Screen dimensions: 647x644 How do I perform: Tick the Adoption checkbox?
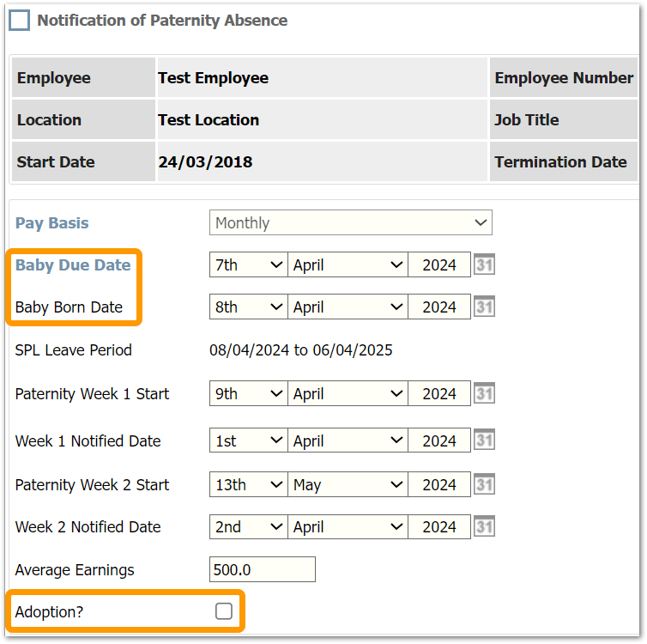coord(224,611)
